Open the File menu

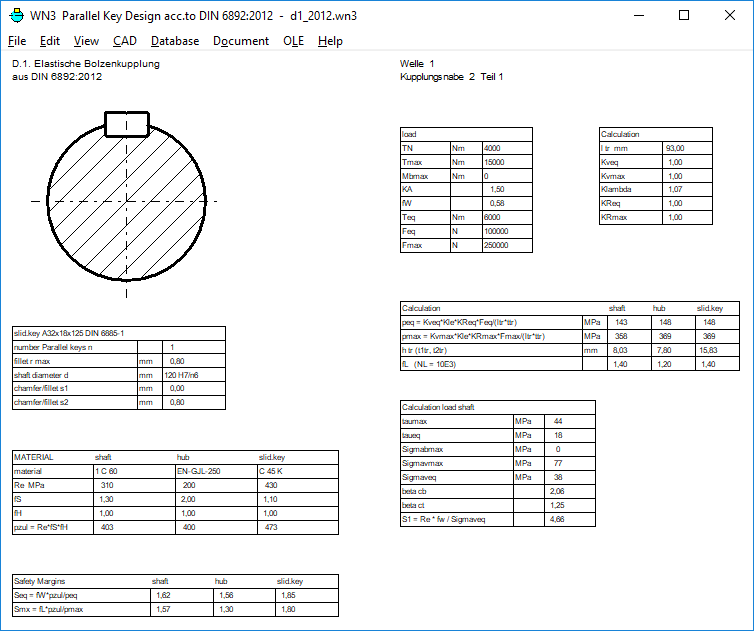point(17,41)
